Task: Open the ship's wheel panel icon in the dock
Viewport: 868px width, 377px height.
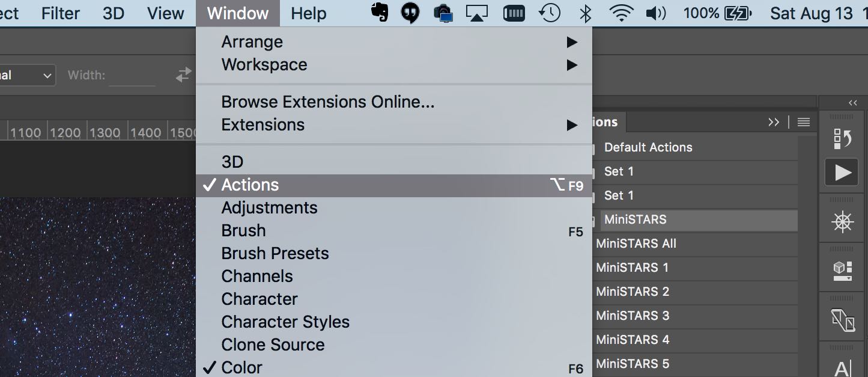Action: click(843, 222)
